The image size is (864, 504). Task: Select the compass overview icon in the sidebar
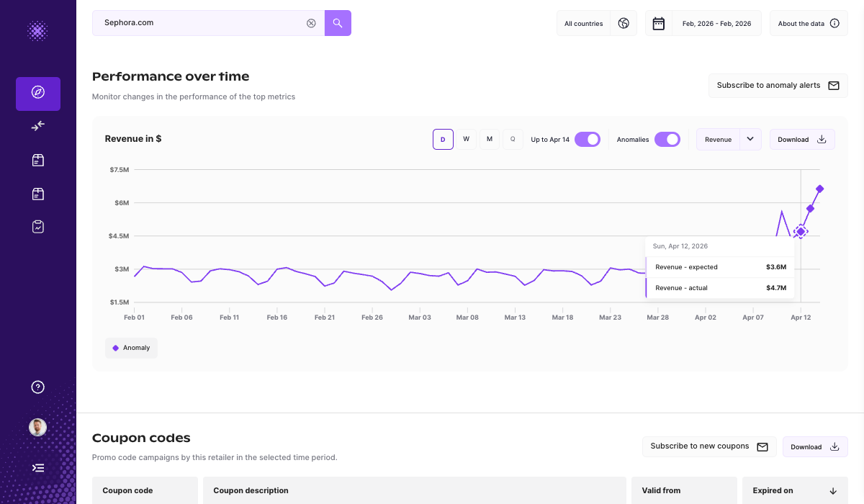pos(37,94)
